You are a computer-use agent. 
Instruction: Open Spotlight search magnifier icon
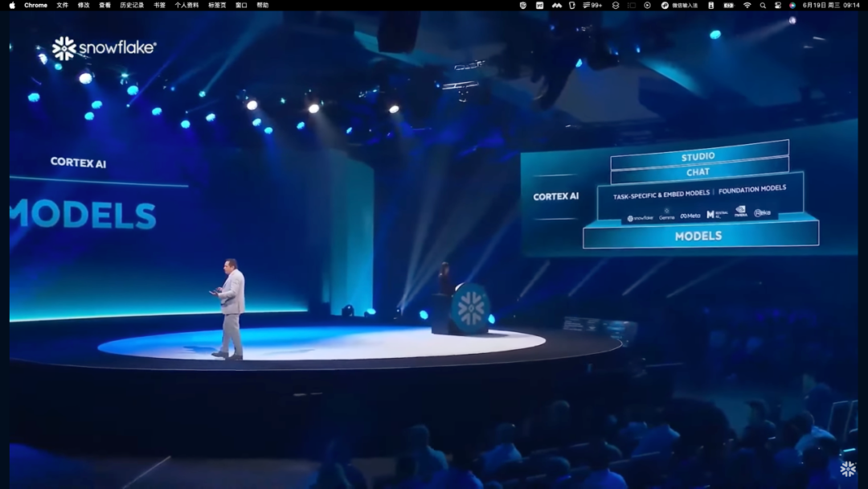763,5
